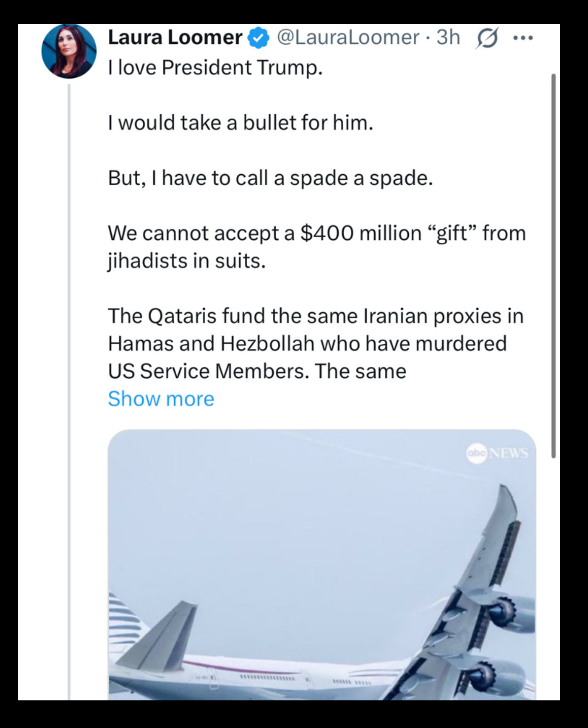
Task: Click the jet engines in the photo
Action: coord(501,642)
